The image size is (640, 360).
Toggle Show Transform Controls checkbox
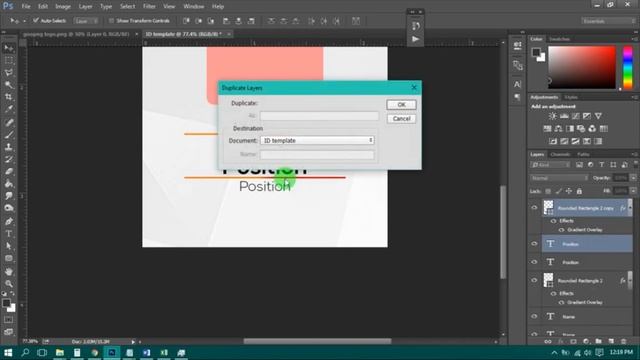pyautogui.click(x=111, y=20)
